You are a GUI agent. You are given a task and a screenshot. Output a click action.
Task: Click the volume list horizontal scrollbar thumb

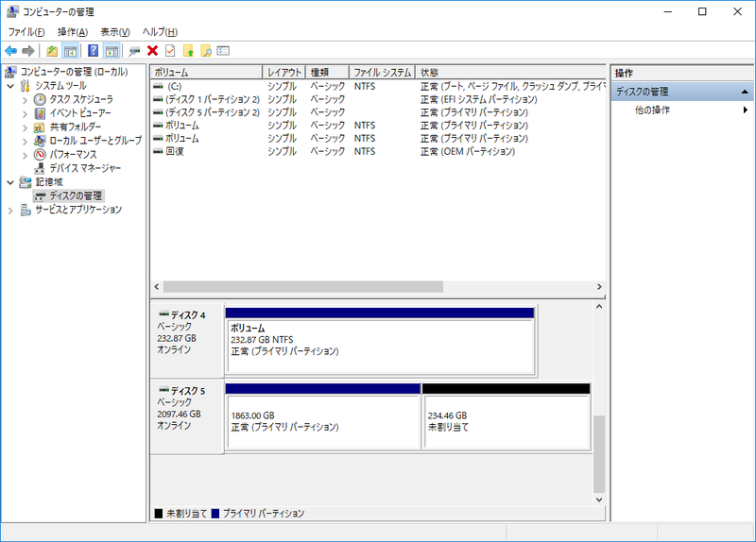coord(302,287)
